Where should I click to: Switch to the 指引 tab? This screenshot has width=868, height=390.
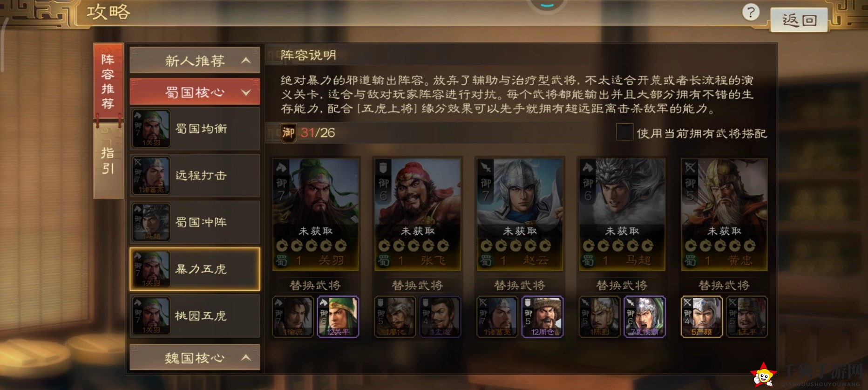coord(108,161)
